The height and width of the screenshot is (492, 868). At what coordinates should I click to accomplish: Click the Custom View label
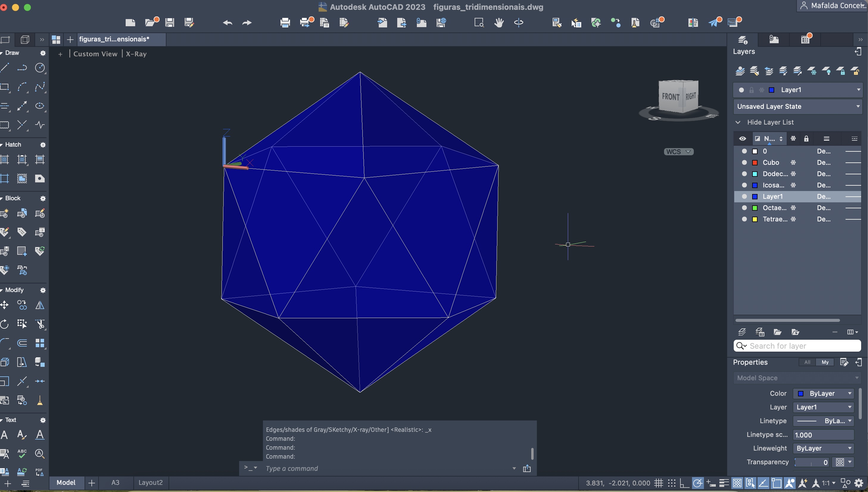[x=95, y=54]
